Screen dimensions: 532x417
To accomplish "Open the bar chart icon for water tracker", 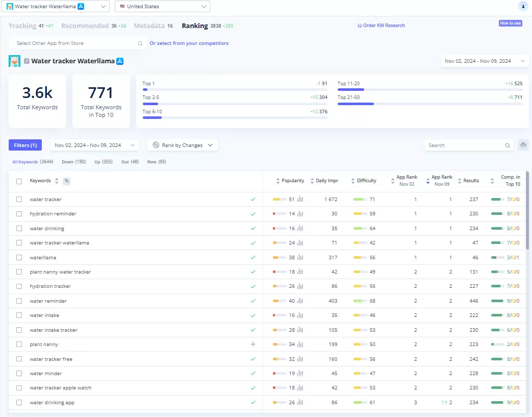I will tap(300, 200).
